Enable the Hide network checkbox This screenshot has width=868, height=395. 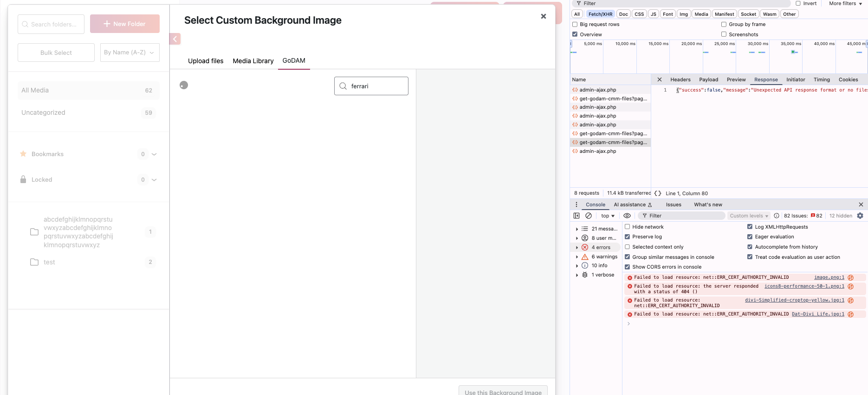tap(627, 227)
